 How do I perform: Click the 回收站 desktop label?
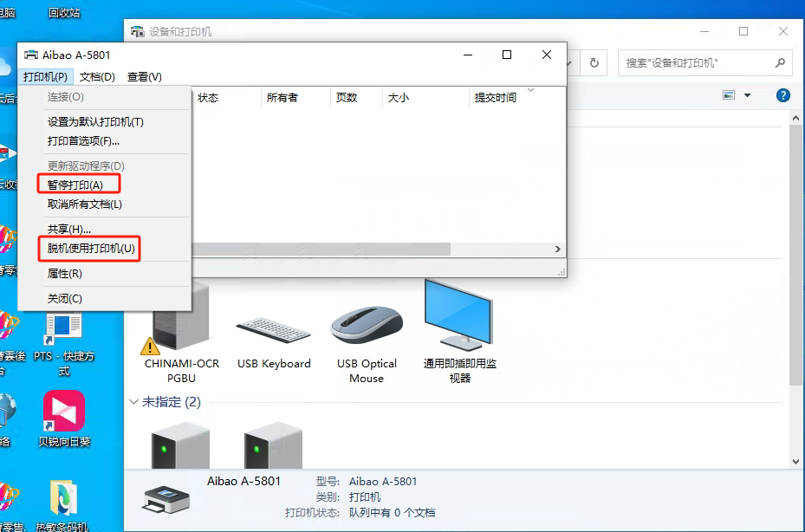[x=64, y=12]
